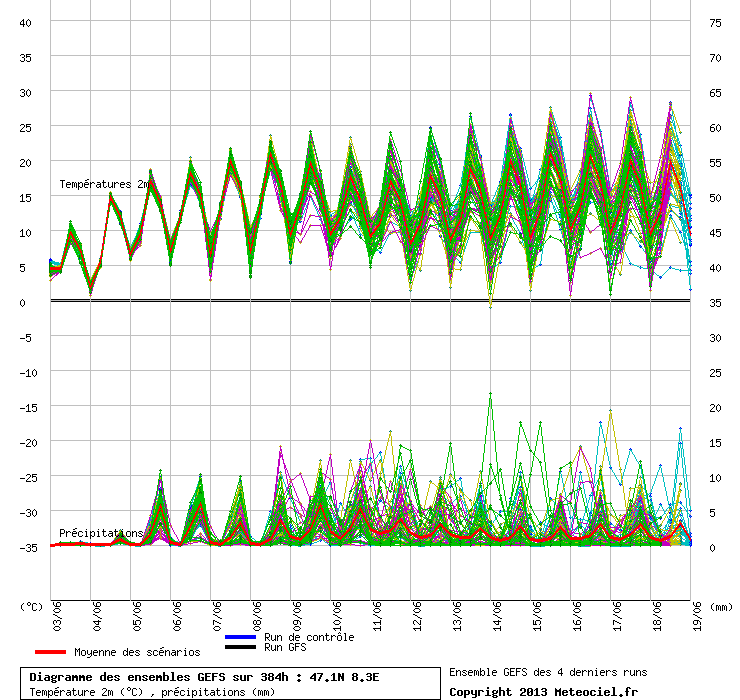Click the 11/06 date label
Viewport: 740px width, 700px height.
tap(377, 616)
